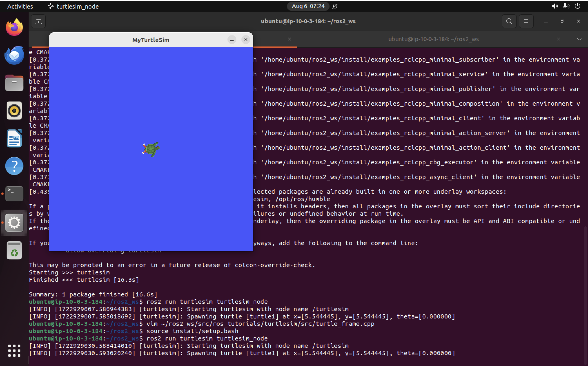588x367 pixels.
Task: Open the tab list chevron in the terminal
Action: coord(580,39)
